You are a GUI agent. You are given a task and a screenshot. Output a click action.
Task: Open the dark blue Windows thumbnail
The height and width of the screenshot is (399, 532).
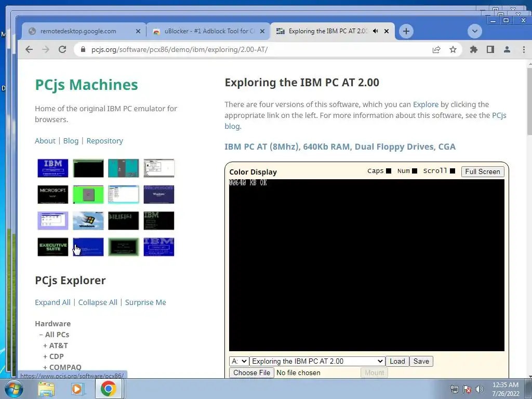[159, 194]
